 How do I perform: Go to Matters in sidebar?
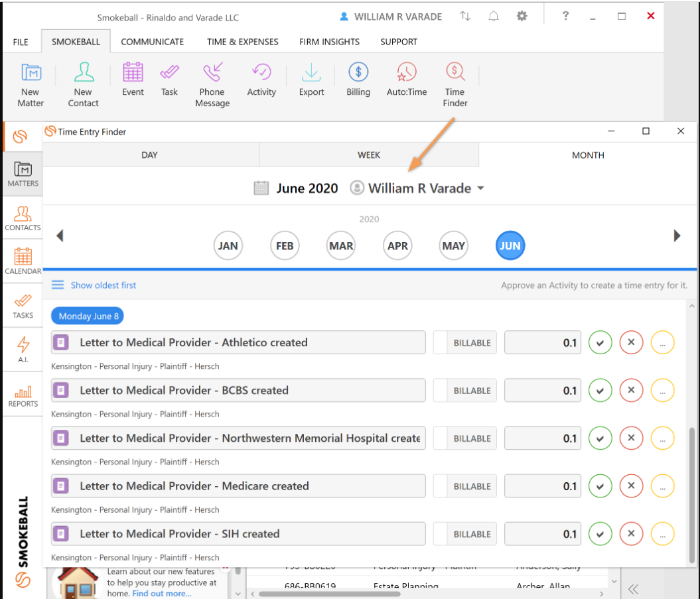[x=23, y=174]
